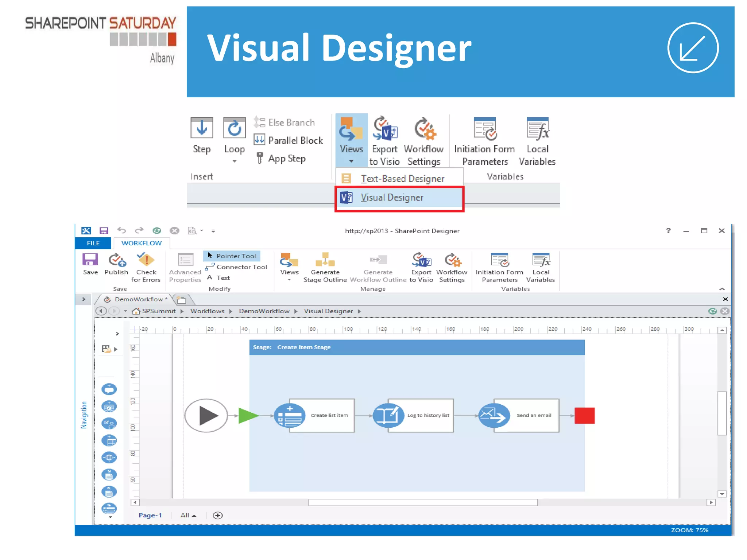The height and width of the screenshot is (560, 747).
Task: Click Workflows in the breadcrumb
Action: [207, 311]
